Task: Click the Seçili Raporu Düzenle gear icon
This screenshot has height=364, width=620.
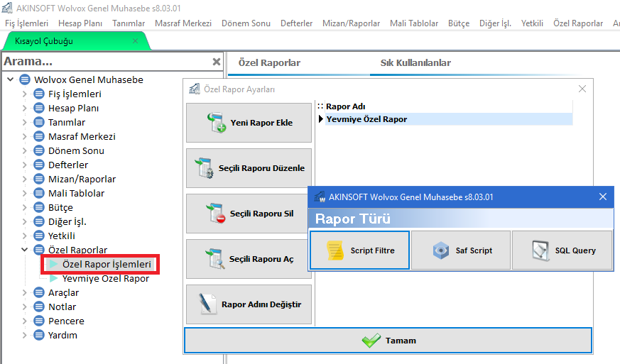Action: pos(205,168)
